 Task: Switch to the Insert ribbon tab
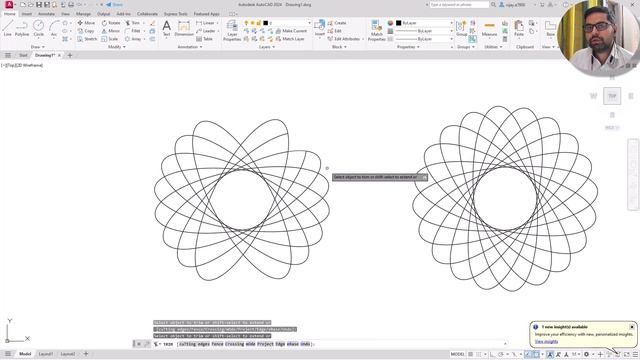tap(27, 14)
